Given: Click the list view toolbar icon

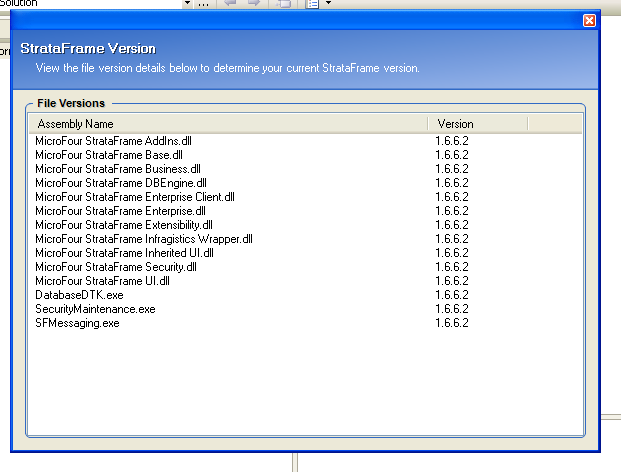Looking at the screenshot, I should point(311,4).
